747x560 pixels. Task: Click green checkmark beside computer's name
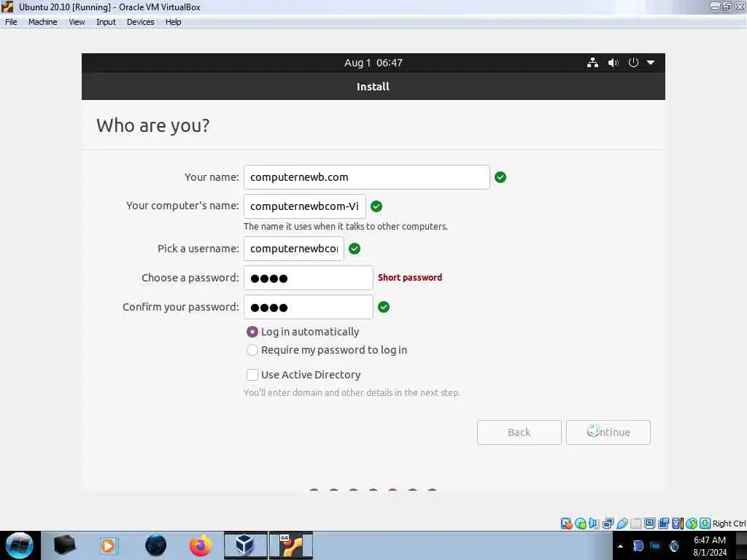376,206
